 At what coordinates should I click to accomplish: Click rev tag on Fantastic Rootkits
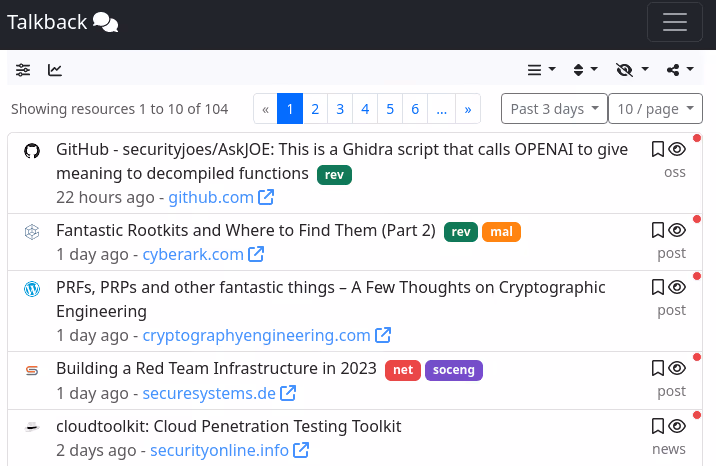tap(461, 232)
